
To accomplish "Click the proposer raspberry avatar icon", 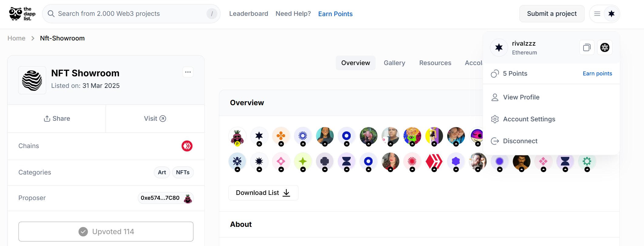I will coord(188,198).
